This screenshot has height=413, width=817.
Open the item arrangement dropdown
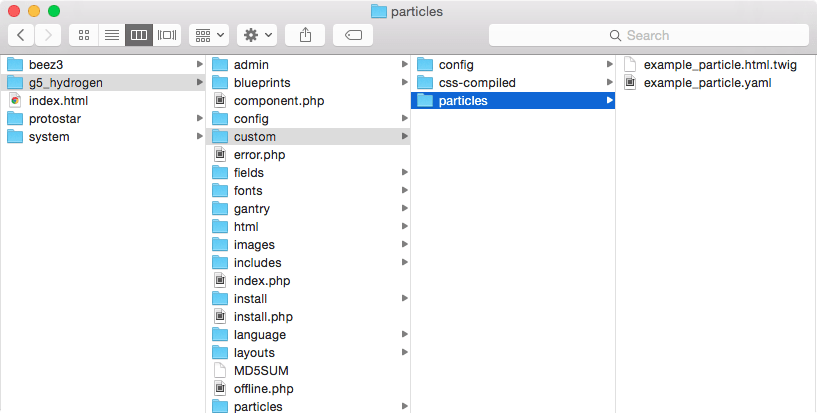click(209, 35)
